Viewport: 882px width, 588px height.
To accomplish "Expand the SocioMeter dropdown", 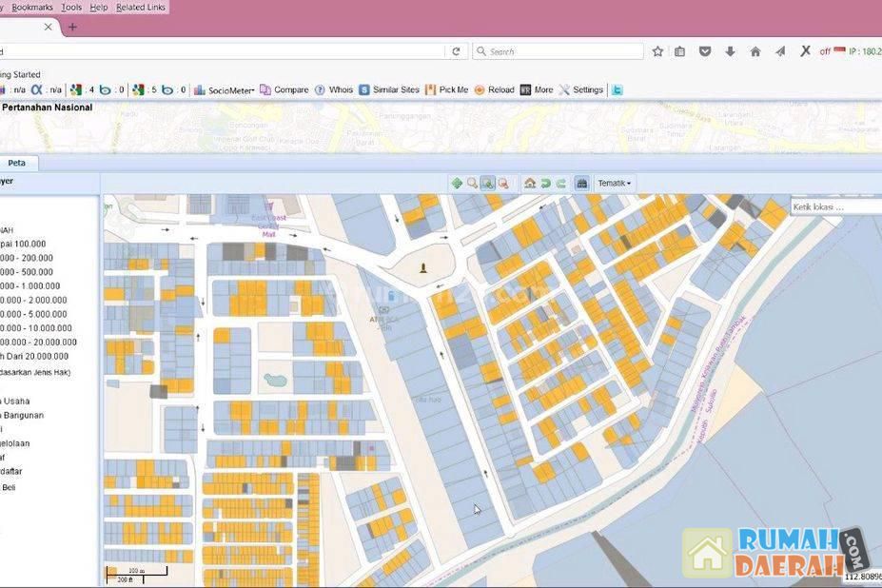I will [224, 90].
